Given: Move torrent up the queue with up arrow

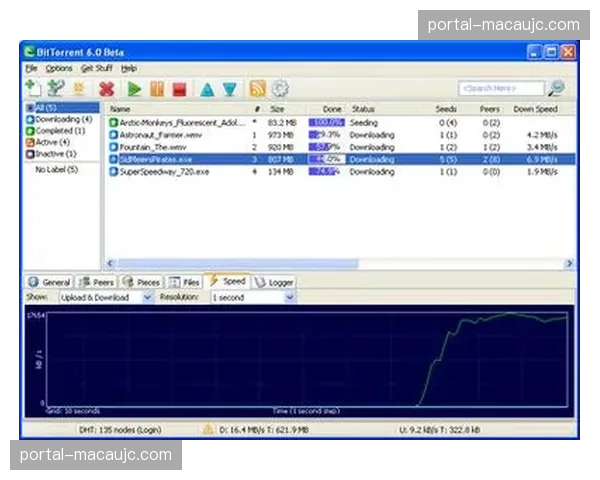Looking at the screenshot, I should click(207, 89).
